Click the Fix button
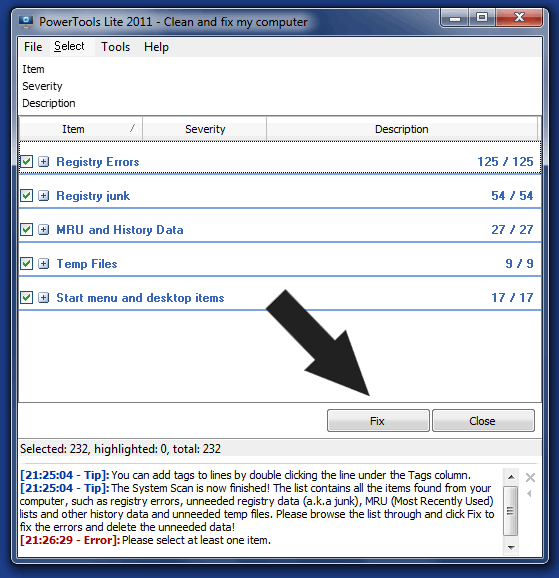 point(378,421)
